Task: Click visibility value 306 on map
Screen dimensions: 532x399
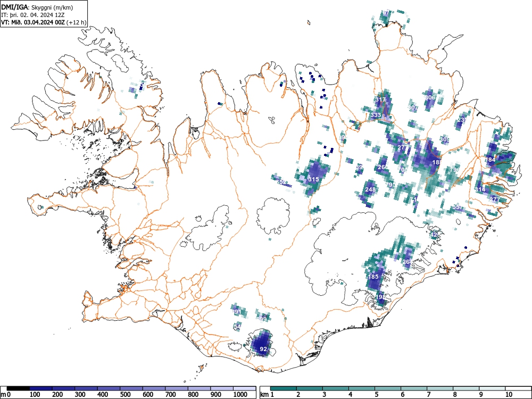Action: (430, 97)
